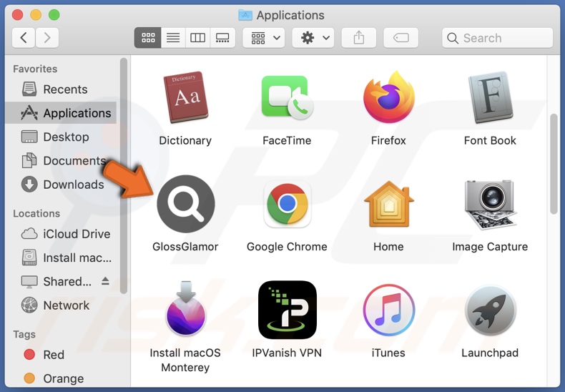Screen dimensions: 565x392
Task: Switch to gallery view
Action: click(222, 37)
